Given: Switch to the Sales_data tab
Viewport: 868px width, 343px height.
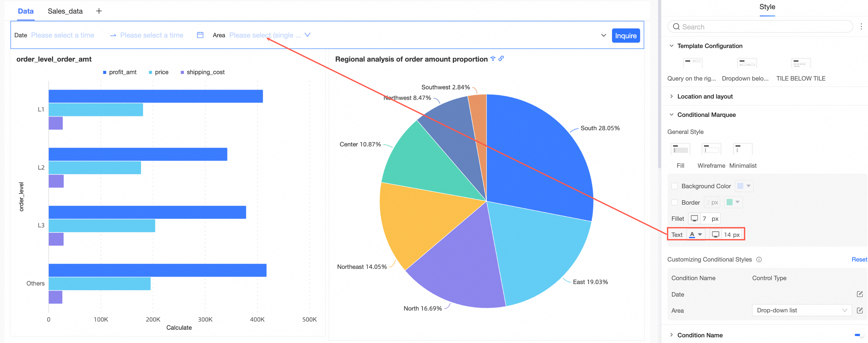Looking at the screenshot, I should tap(65, 11).
